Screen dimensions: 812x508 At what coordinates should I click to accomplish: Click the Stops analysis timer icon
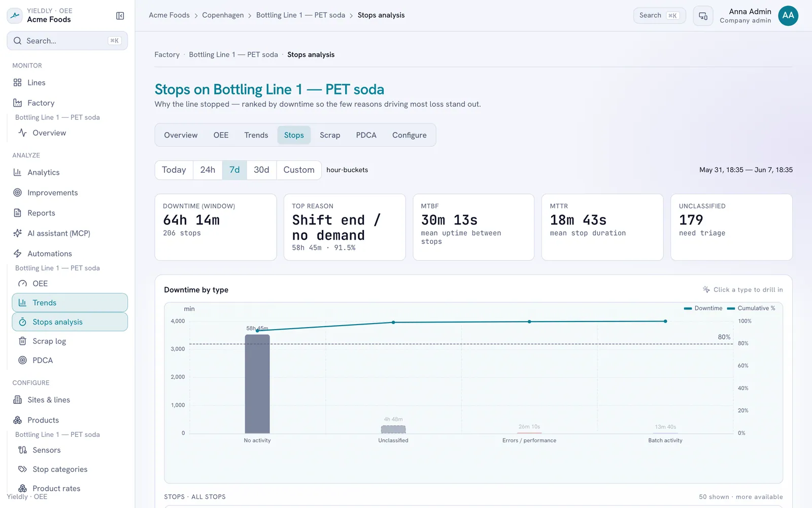tap(23, 322)
